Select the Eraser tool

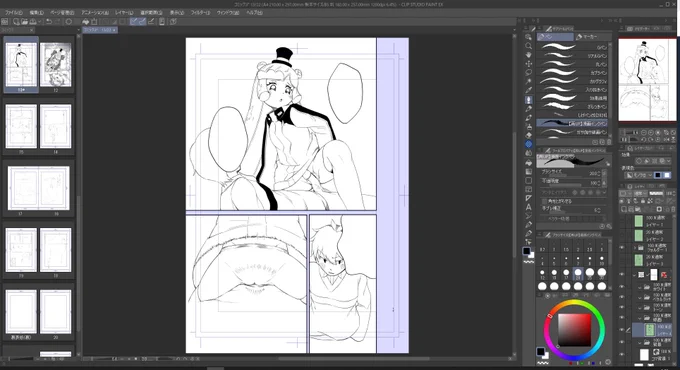tap(528, 135)
